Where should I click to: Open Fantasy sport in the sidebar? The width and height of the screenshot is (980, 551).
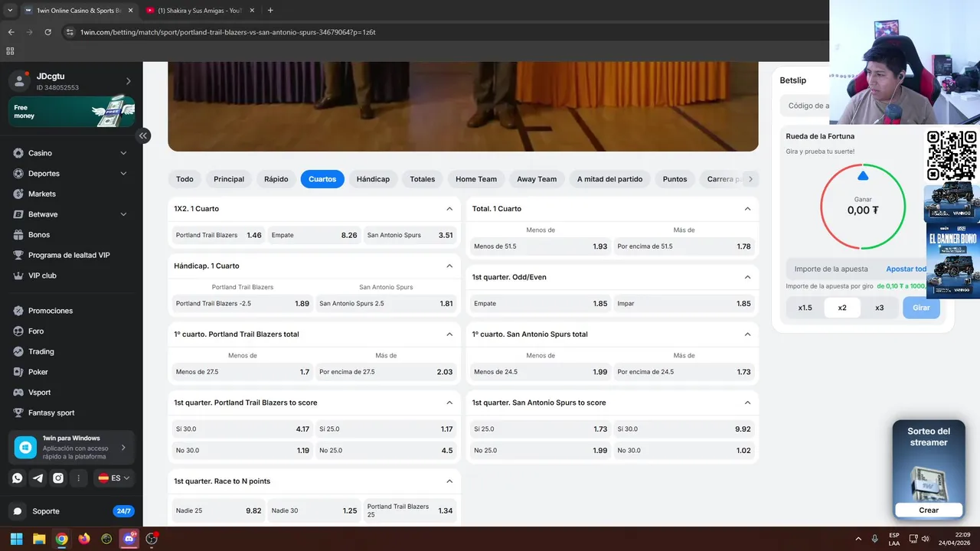click(51, 412)
